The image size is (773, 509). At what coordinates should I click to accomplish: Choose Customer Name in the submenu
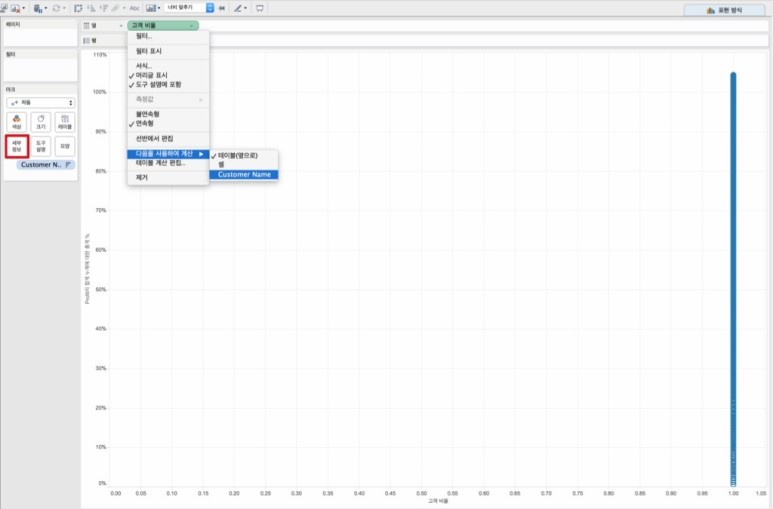coord(243,174)
